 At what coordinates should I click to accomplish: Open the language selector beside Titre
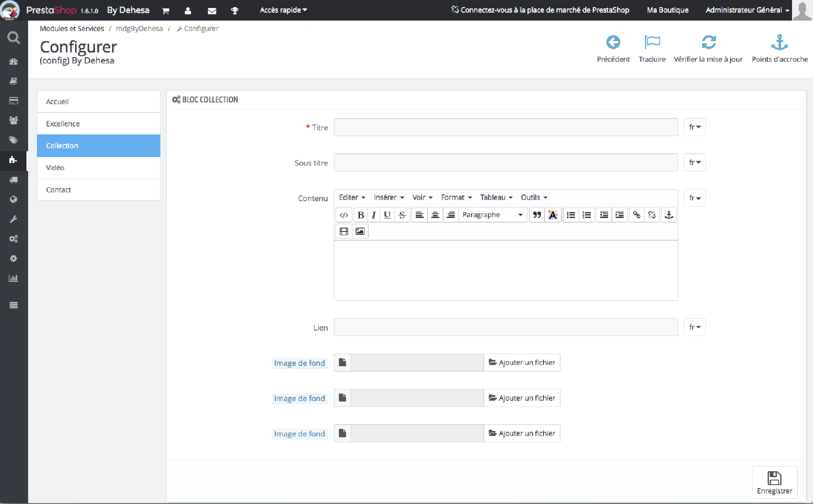coord(695,127)
